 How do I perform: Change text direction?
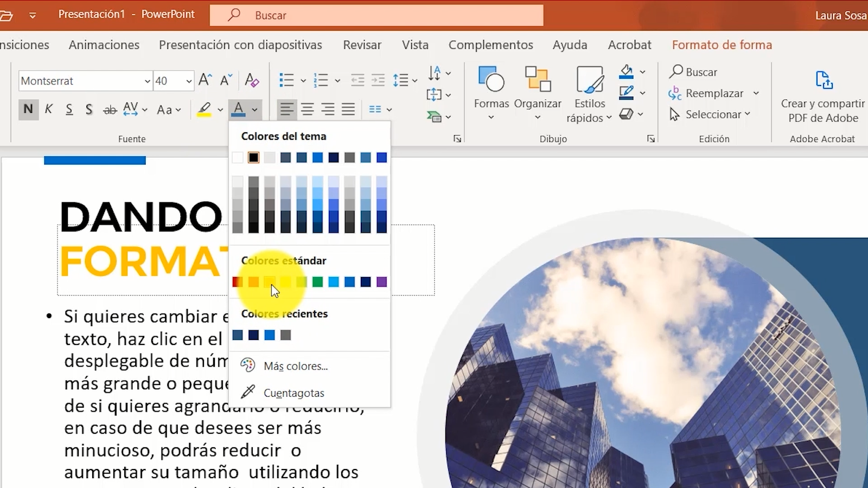pyautogui.click(x=439, y=73)
